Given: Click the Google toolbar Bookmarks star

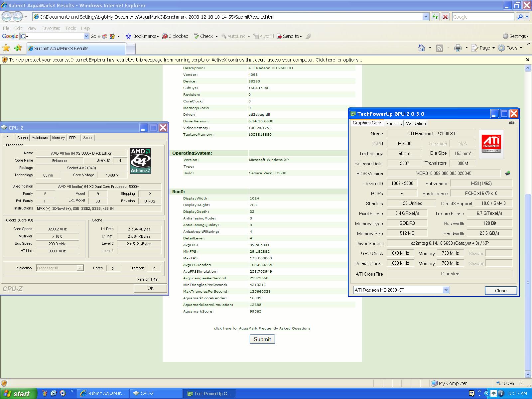Looking at the screenshot, I should [x=129, y=36].
